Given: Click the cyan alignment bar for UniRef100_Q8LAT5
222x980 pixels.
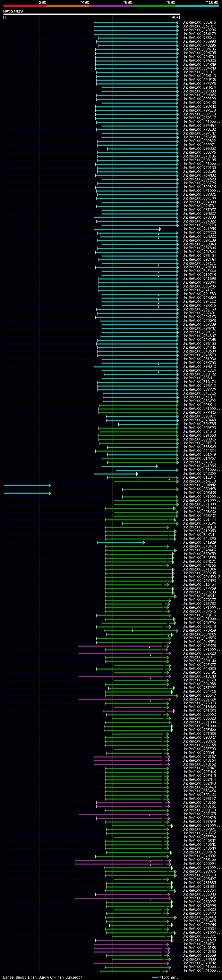Looking at the screenshot, I should pos(136,23).
